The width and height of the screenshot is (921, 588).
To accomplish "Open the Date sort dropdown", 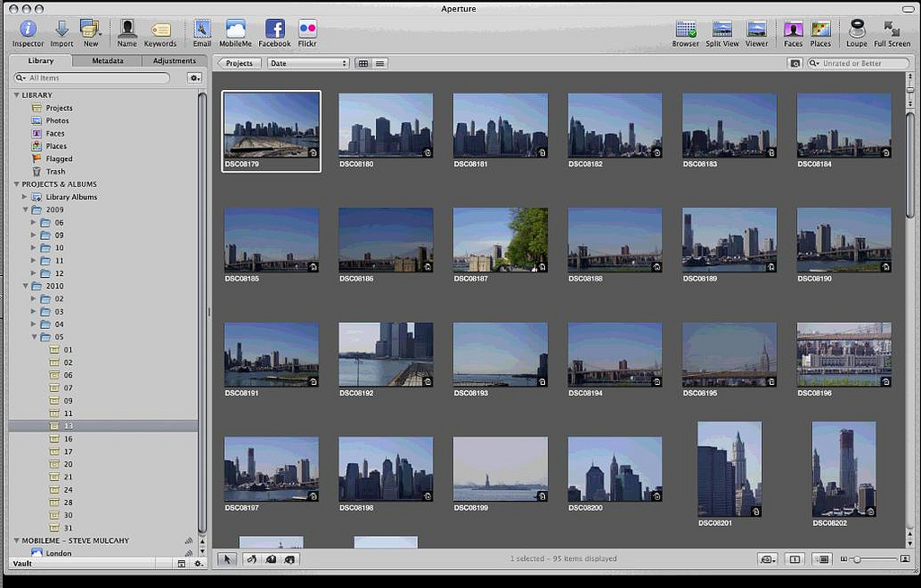I will point(308,63).
